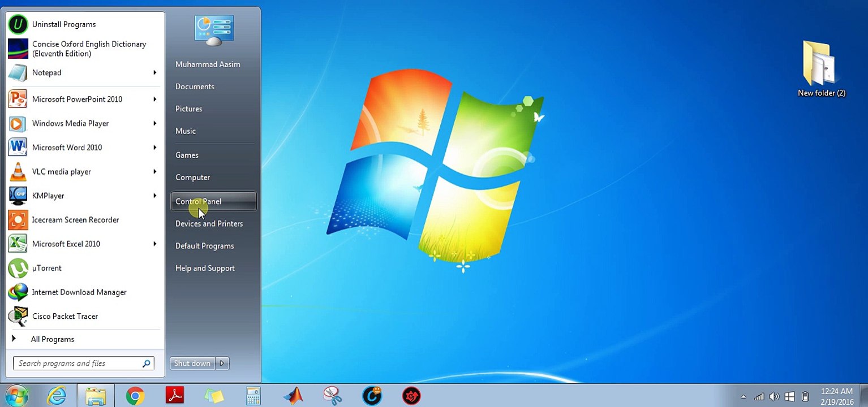Open µTorrent
The image size is (868, 407).
pyautogui.click(x=85, y=268)
